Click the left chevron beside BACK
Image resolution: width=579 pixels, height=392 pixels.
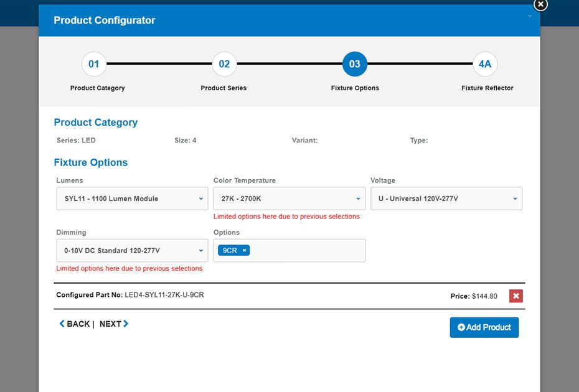tap(62, 324)
